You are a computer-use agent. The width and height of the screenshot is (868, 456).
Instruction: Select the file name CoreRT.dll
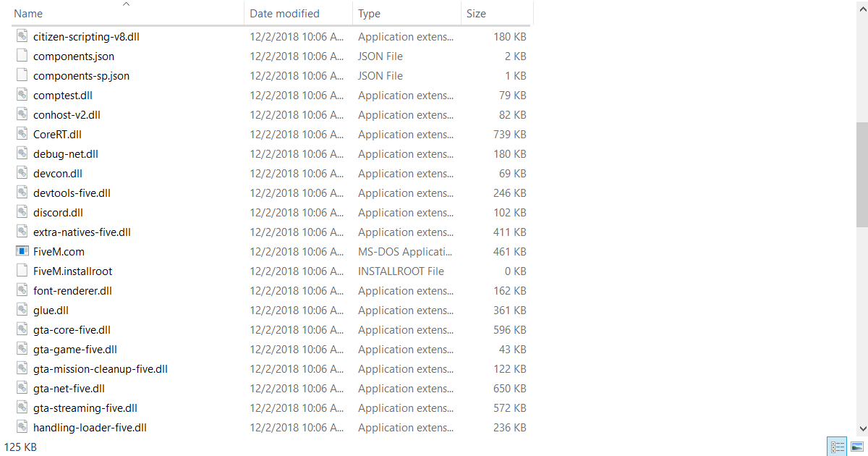tap(57, 135)
